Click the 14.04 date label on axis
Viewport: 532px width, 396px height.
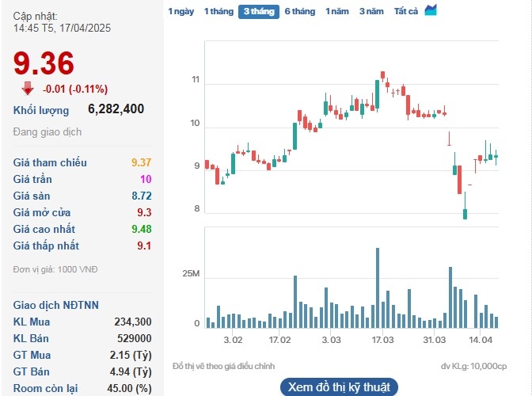(x=481, y=340)
